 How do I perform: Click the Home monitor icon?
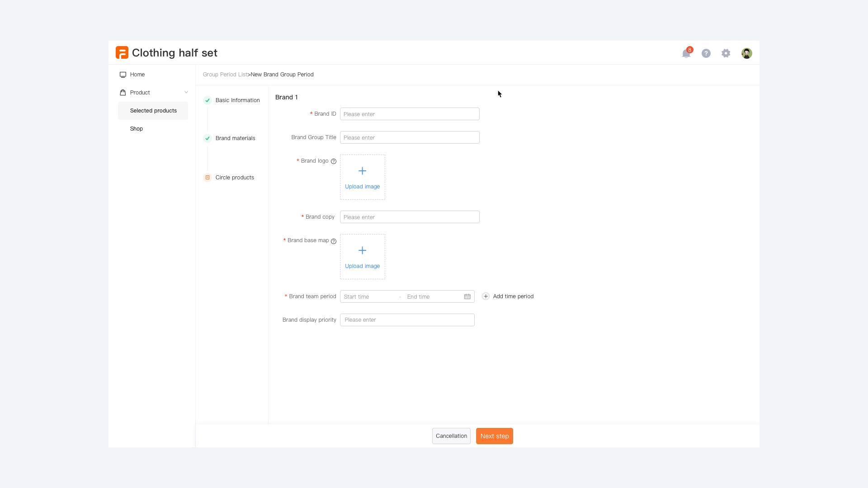click(123, 75)
